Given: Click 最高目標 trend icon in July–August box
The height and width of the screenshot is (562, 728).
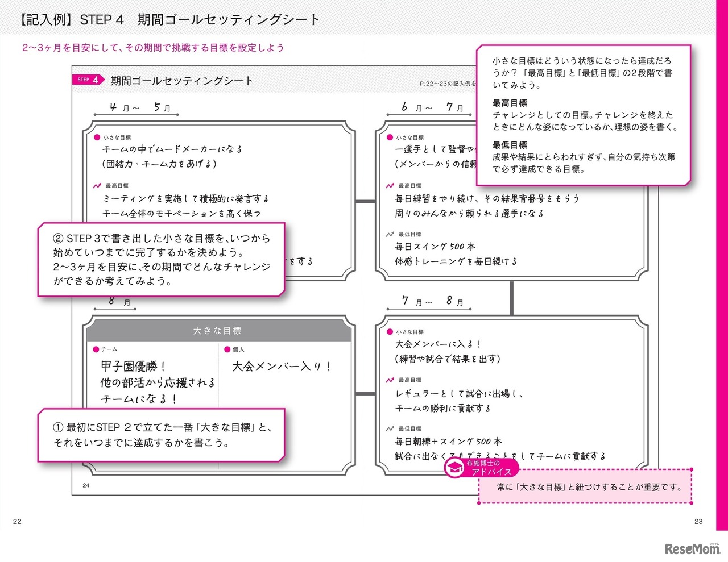Looking at the screenshot, I should pyautogui.click(x=390, y=380).
